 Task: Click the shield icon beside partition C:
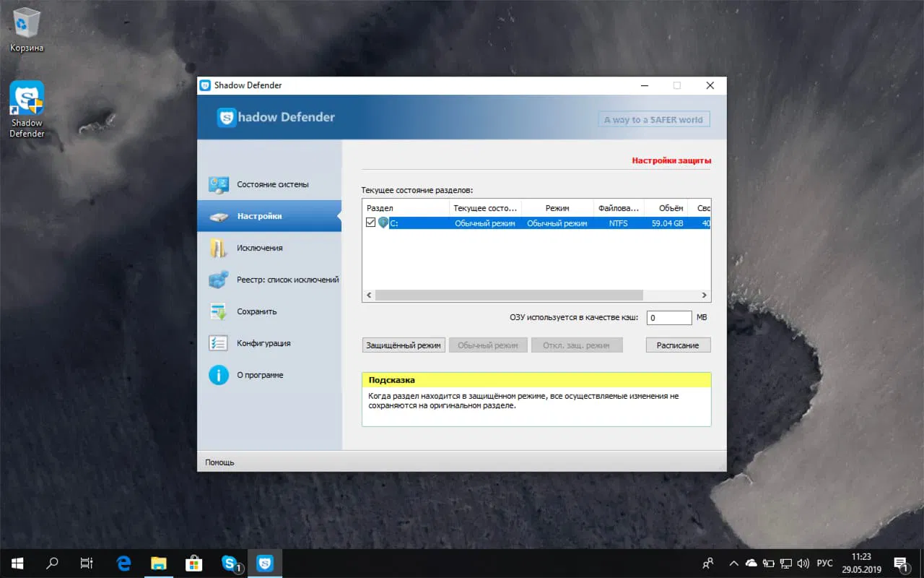pyautogui.click(x=383, y=223)
